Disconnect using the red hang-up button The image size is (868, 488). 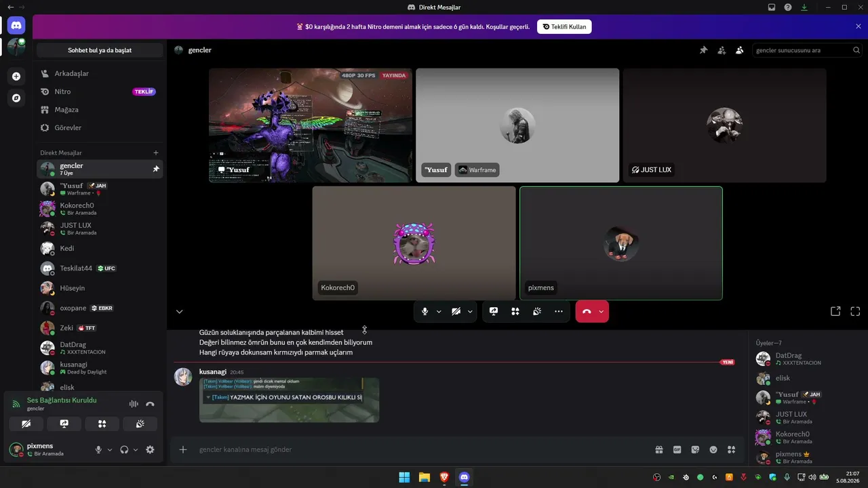point(587,311)
